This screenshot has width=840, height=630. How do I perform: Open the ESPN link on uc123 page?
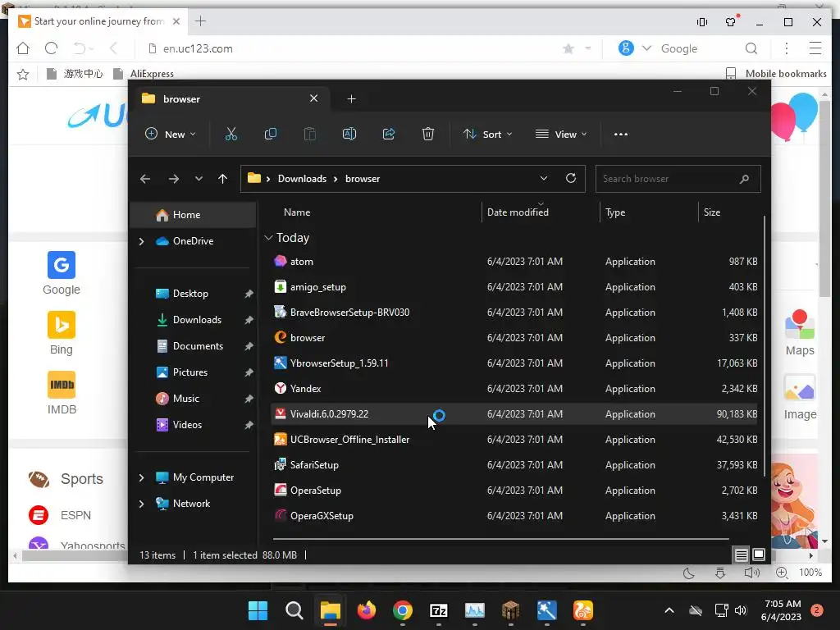tap(75, 515)
